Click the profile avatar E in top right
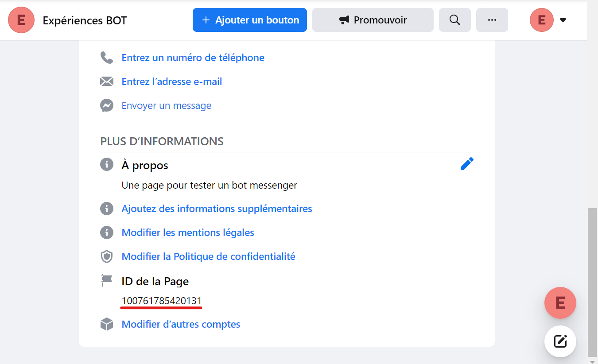Image resolution: width=598 pixels, height=364 pixels. pyautogui.click(x=542, y=20)
